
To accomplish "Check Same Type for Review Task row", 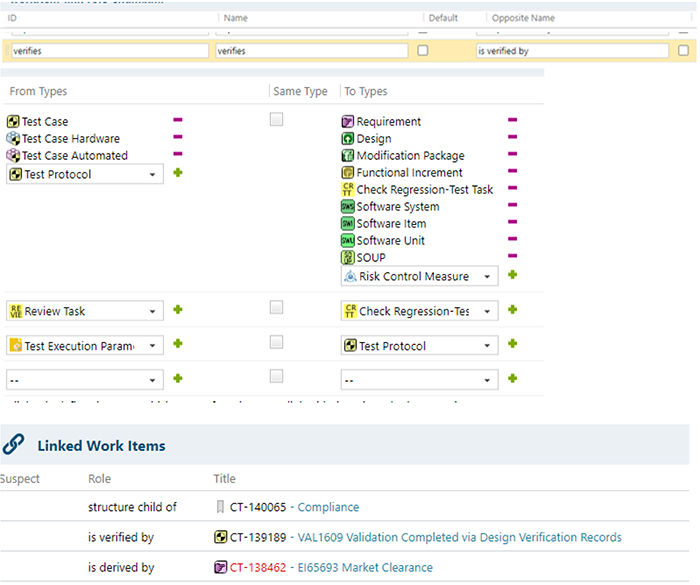I will tap(277, 307).
